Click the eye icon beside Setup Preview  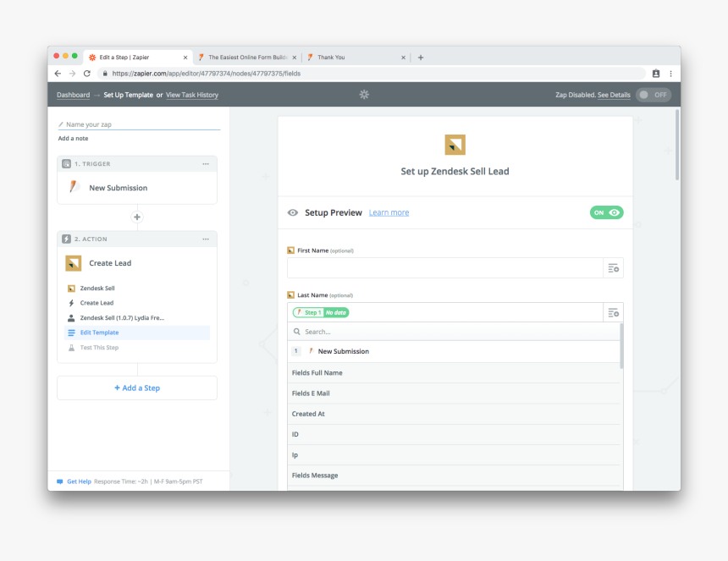click(x=293, y=212)
